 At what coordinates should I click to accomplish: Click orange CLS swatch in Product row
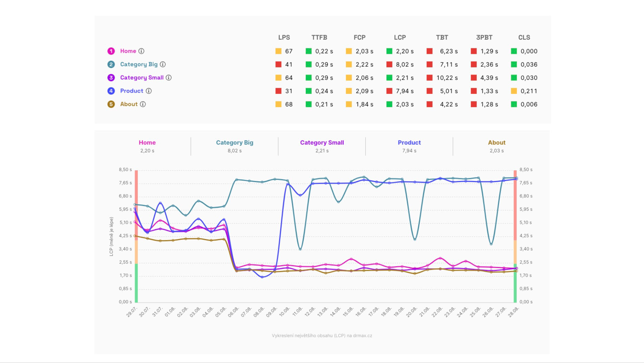pyautogui.click(x=514, y=91)
